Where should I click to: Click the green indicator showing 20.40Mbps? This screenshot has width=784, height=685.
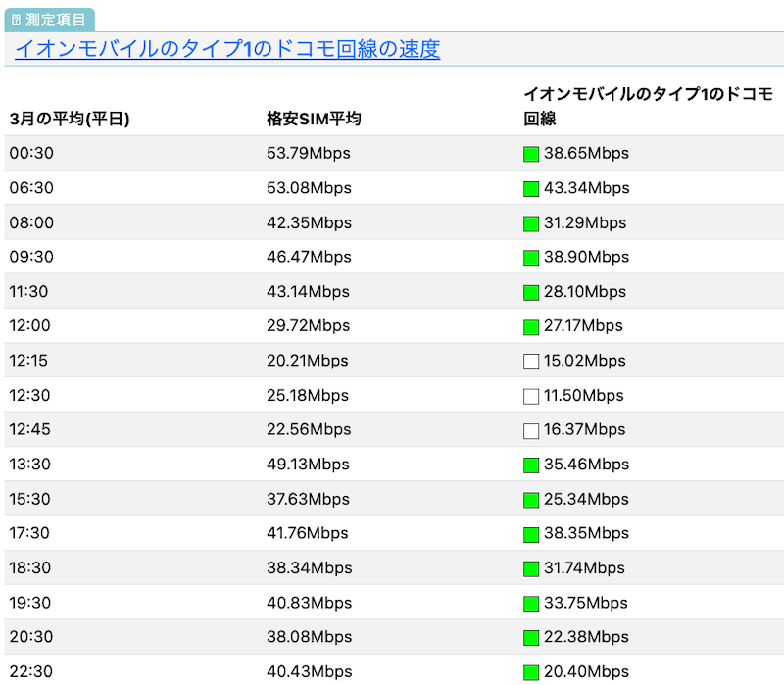click(530, 671)
